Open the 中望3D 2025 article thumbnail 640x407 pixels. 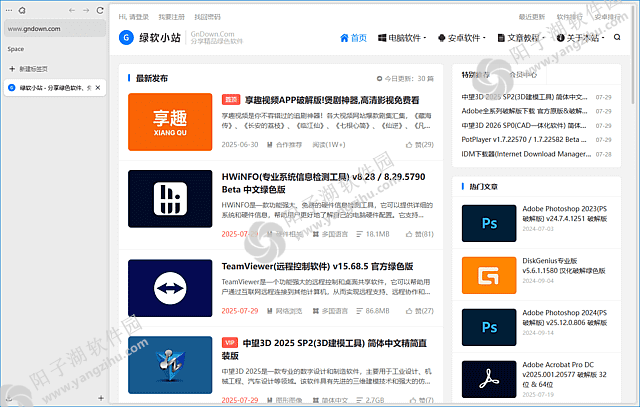tap(170, 365)
